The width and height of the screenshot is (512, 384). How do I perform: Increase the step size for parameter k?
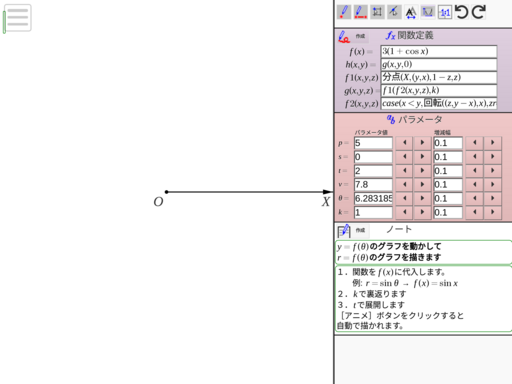(x=493, y=212)
